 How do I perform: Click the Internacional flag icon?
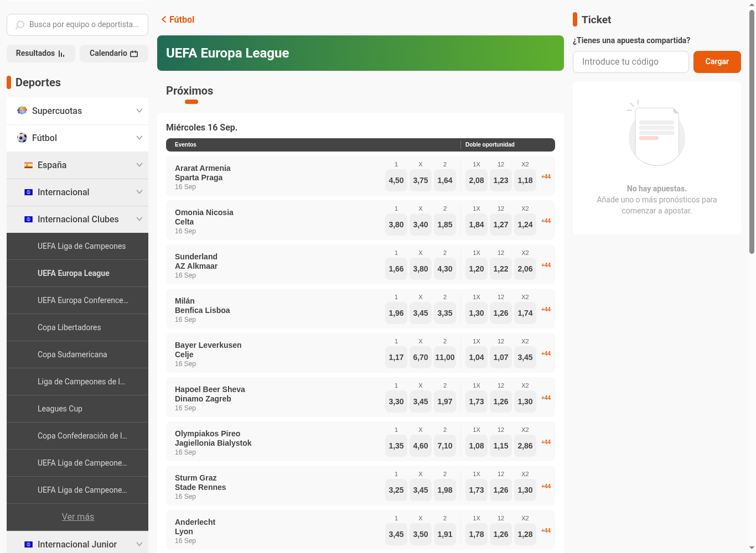[x=28, y=192]
